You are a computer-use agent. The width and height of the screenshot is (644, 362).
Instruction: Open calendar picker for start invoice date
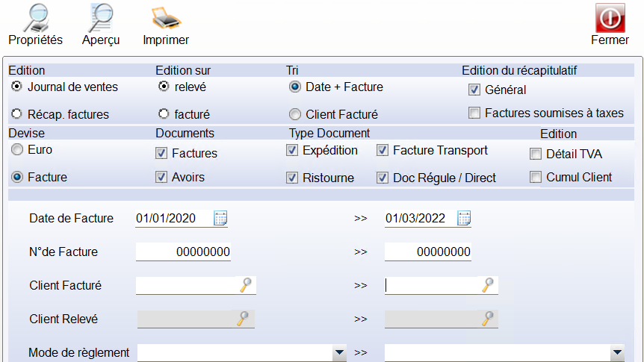click(x=220, y=219)
